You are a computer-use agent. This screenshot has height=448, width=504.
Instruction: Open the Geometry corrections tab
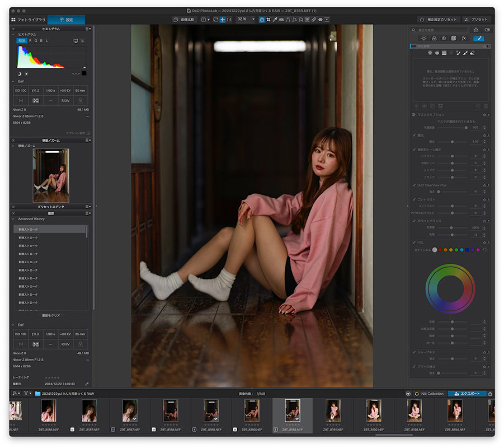[x=454, y=38]
